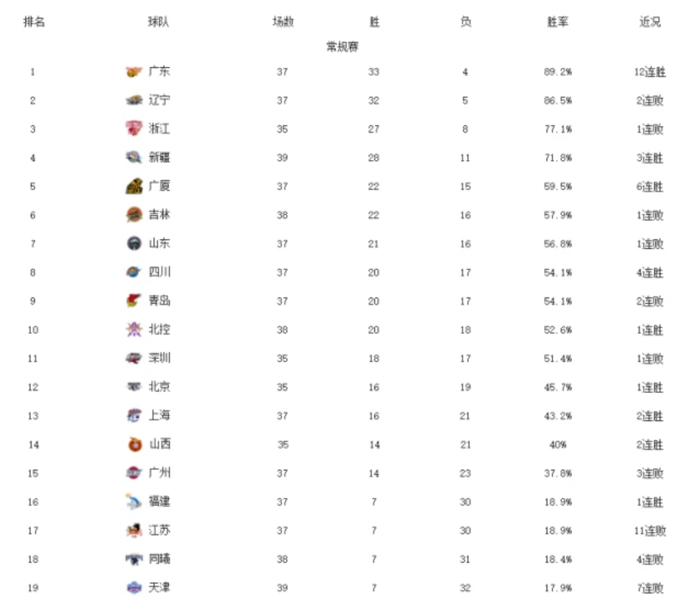This screenshot has width=697, height=616.
Task: Click the 场数 column header
Action: point(282,23)
